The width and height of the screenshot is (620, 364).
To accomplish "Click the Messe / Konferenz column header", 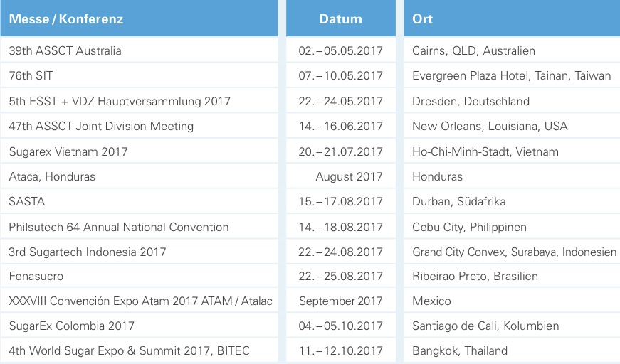I will [66, 19].
